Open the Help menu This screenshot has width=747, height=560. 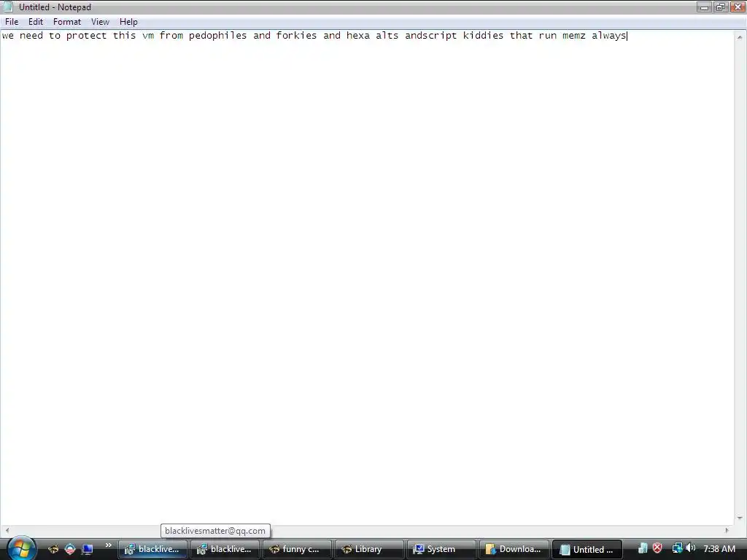coord(128,22)
